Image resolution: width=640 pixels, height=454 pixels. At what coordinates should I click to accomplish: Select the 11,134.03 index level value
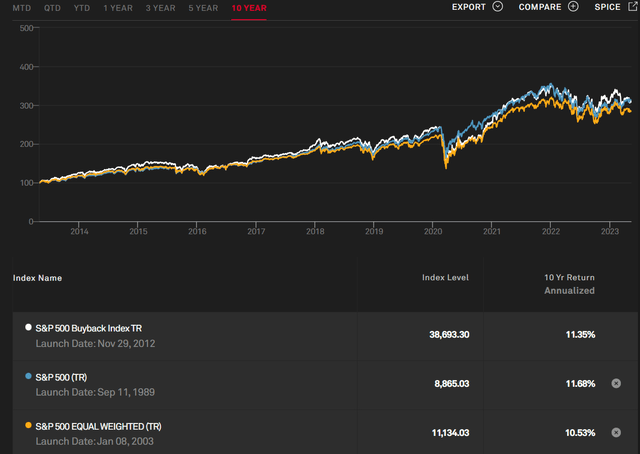(450, 433)
